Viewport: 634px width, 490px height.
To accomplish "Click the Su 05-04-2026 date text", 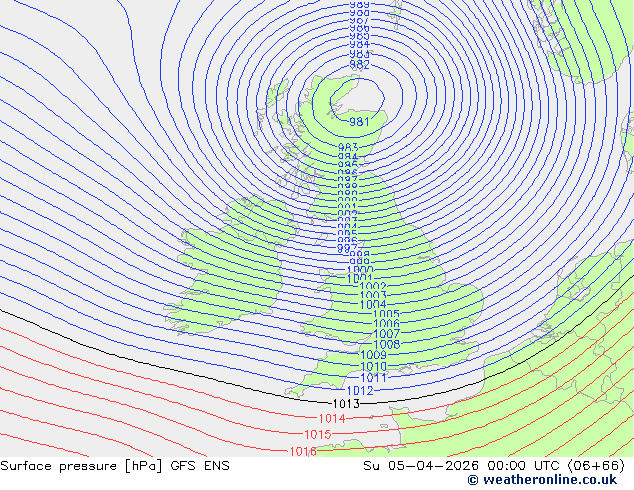I will click(x=421, y=466).
